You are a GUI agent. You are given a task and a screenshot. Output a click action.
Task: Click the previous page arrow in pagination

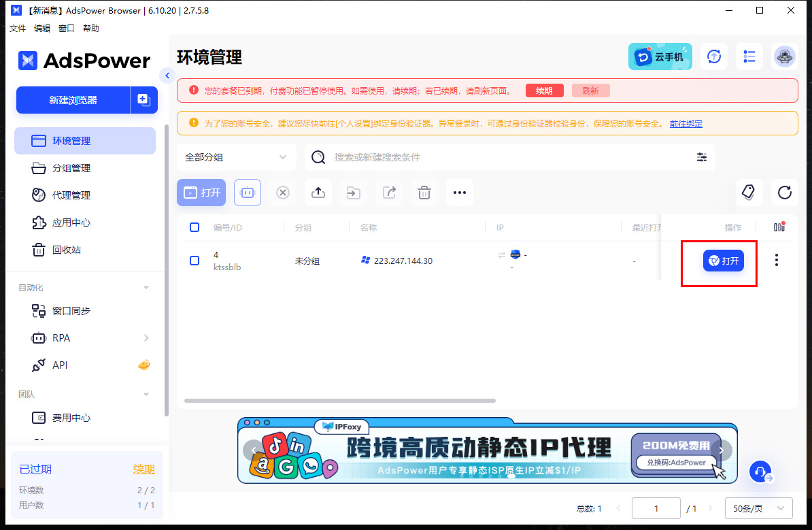tap(618, 509)
